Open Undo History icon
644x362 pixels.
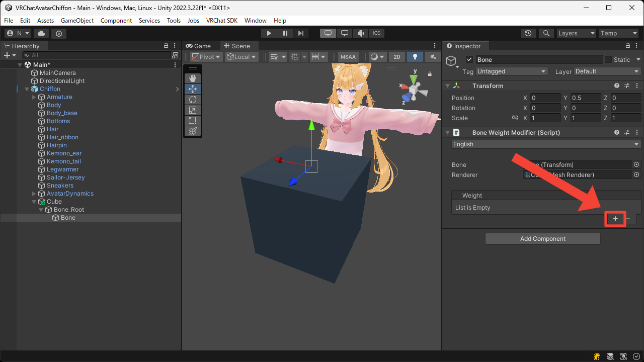tap(528, 33)
